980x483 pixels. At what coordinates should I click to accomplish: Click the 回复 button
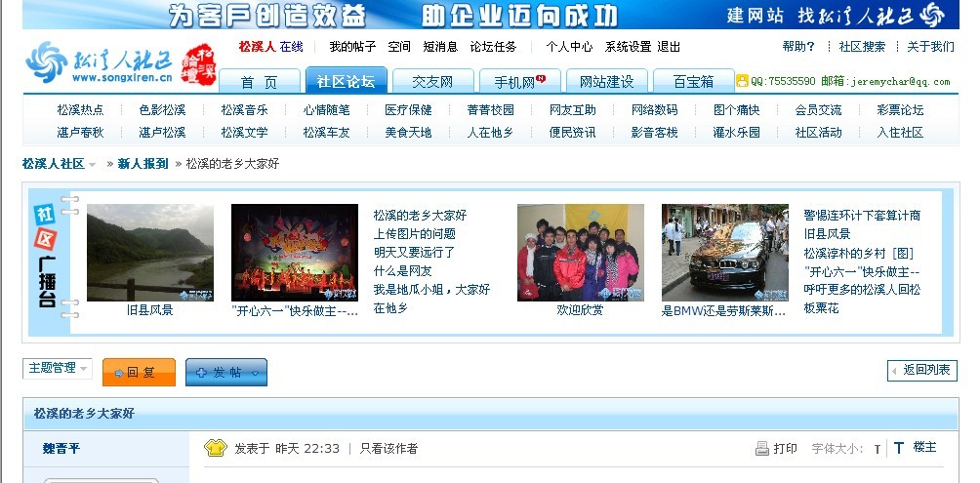pyautogui.click(x=139, y=373)
